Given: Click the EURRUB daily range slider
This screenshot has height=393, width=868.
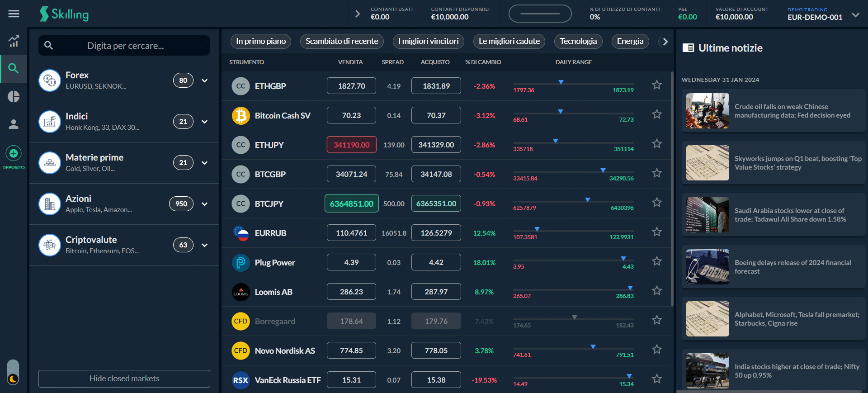Looking at the screenshot, I should click(x=573, y=231).
